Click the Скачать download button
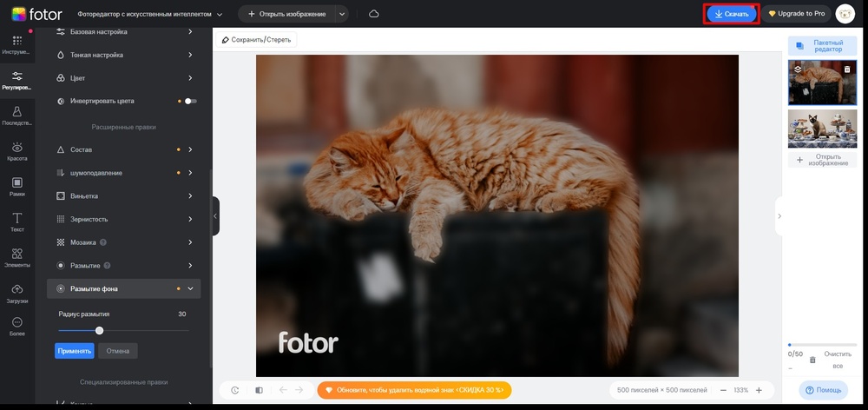Viewport: 868px width, 410px height. pyautogui.click(x=731, y=14)
